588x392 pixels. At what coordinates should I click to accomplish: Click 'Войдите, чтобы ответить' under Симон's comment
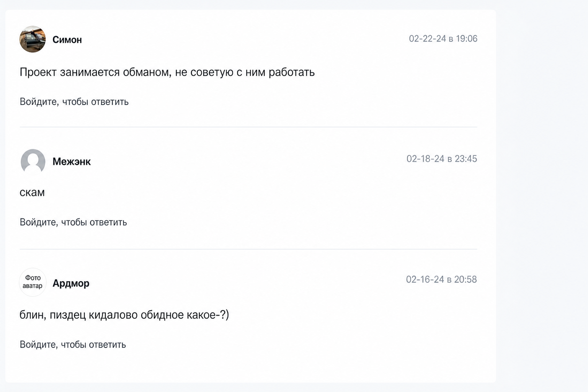[74, 102]
